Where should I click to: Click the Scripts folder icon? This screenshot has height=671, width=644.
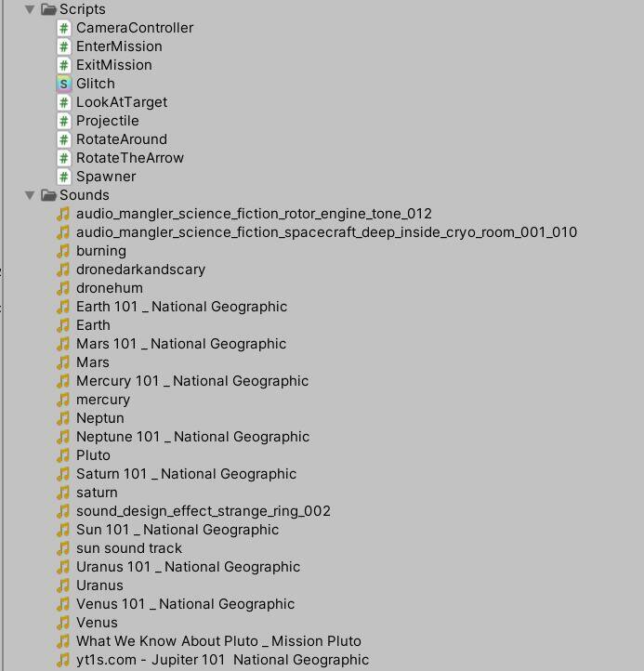[48, 9]
